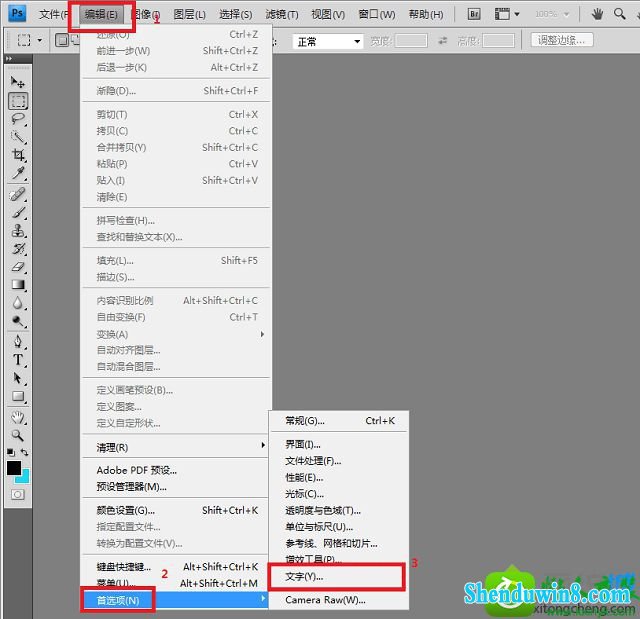This screenshot has height=619, width=640.
Task: Open the 选择(S) menu
Action: coord(236,15)
